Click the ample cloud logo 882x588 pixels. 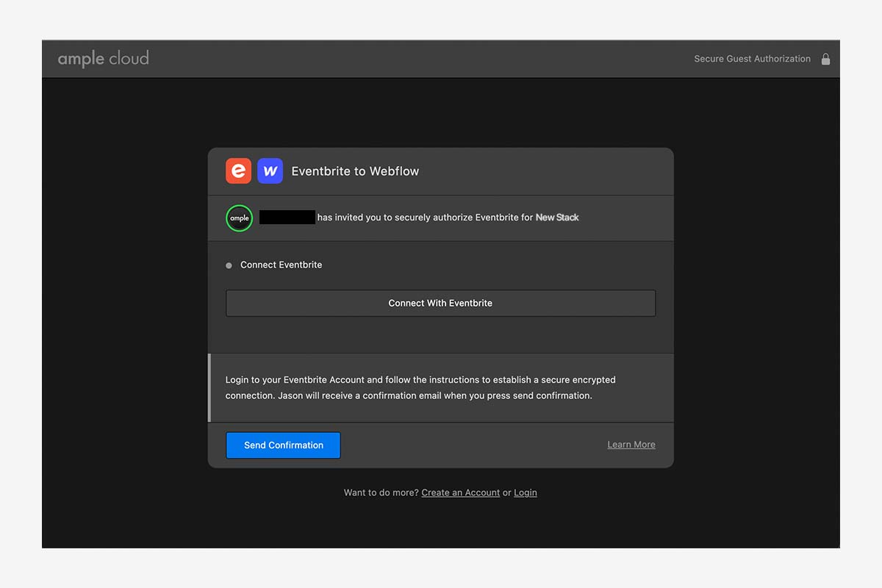104,59
